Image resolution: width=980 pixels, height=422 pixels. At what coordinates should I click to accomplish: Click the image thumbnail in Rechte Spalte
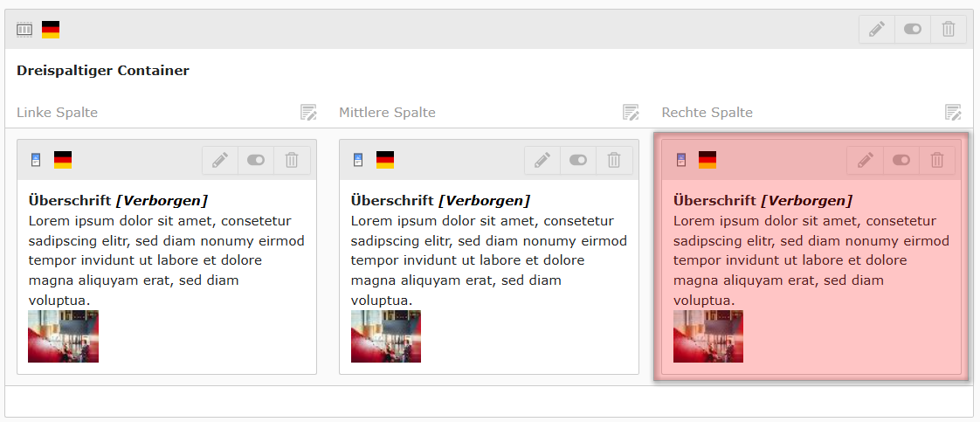pyautogui.click(x=708, y=336)
